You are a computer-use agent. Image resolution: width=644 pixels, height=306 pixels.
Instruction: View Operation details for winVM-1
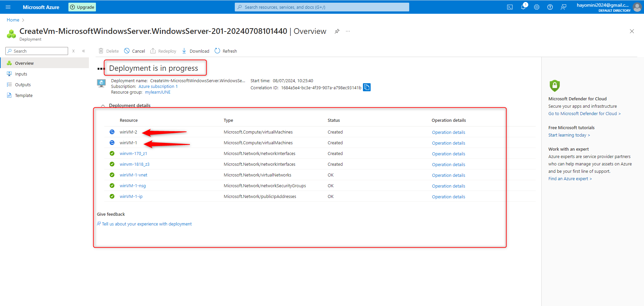(448, 143)
